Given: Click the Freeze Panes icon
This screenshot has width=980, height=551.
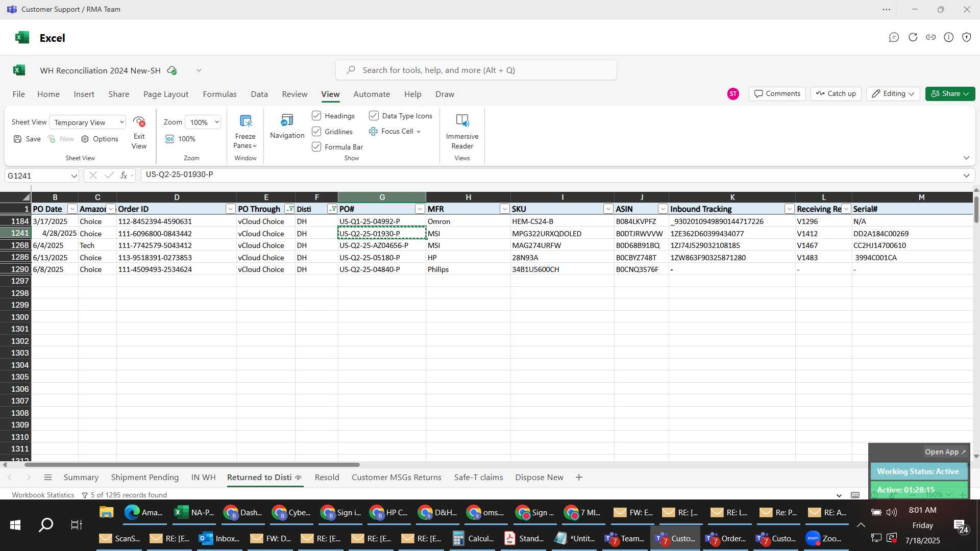Looking at the screenshot, I should [x=246, y=121].
